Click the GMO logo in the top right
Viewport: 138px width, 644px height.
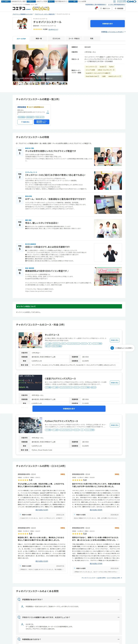click(131, 1)
